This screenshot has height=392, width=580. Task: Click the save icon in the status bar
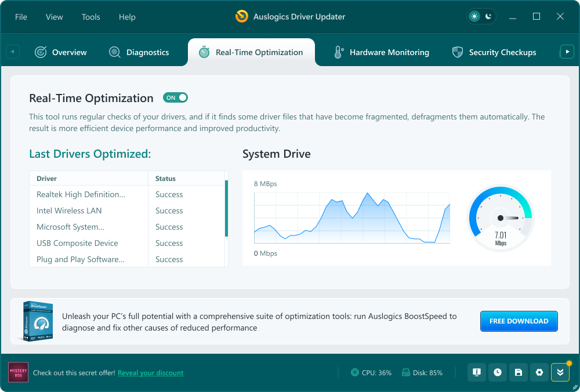[x=519, y=372]
